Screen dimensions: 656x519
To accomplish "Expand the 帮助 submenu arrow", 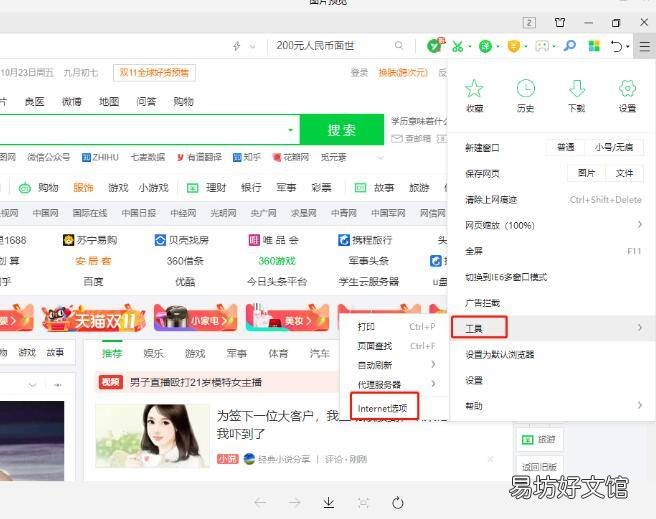I will (640, 405).
